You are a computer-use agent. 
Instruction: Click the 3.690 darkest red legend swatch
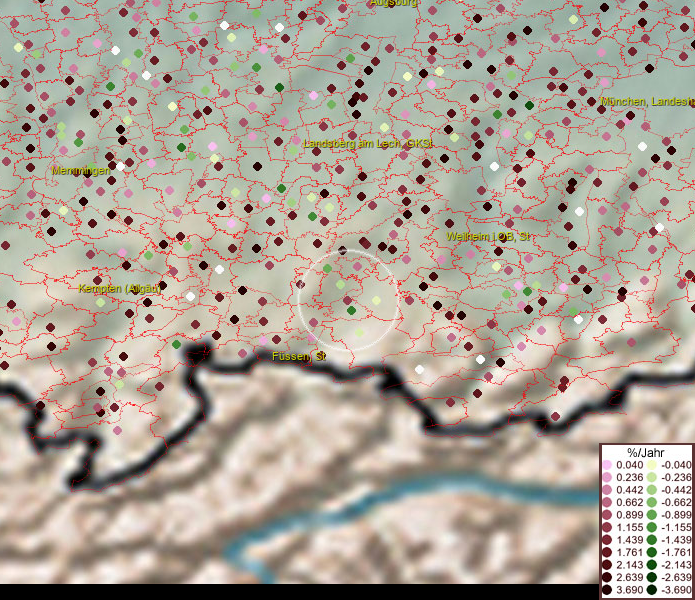(607, 590)
